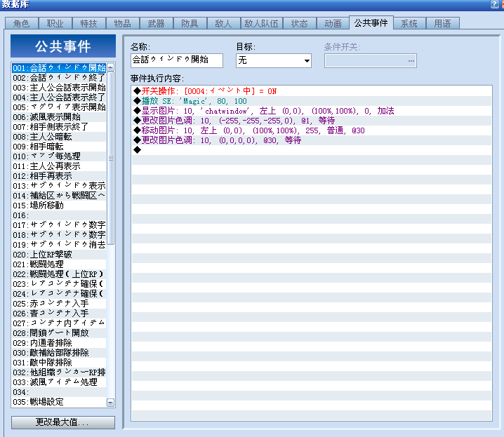This screenshot has width=504, height=437.
Task: Select the empty event 034
Action: click(59, 392)
